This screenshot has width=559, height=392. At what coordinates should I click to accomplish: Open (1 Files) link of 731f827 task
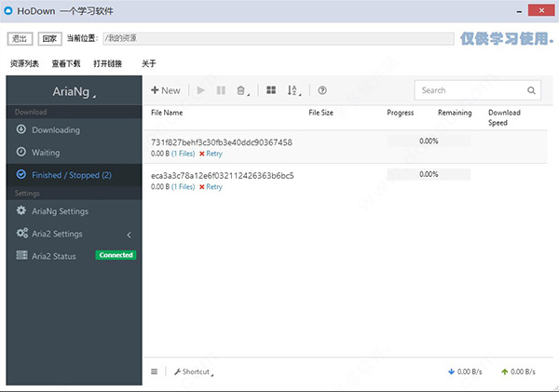coord(184,154)
